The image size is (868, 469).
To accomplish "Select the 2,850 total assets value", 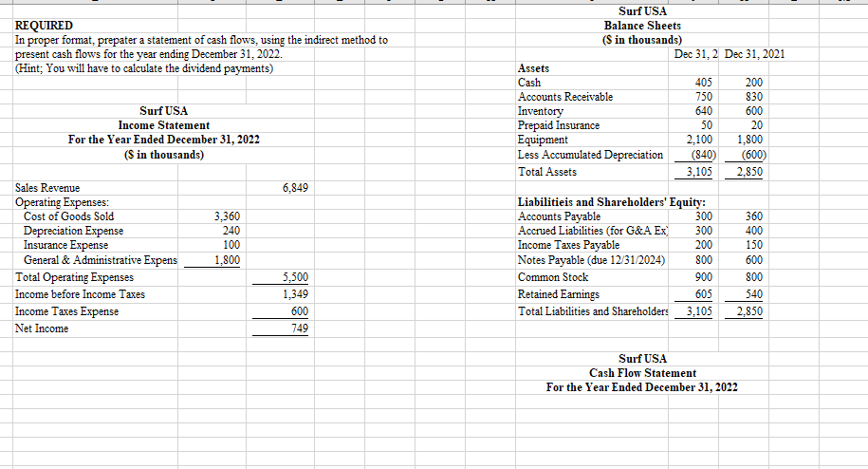I will coord(750,173).
